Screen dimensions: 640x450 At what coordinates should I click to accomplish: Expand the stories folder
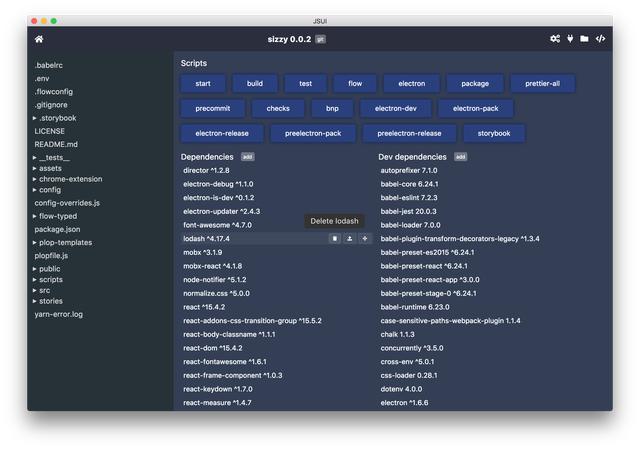(x=48, y=301)
